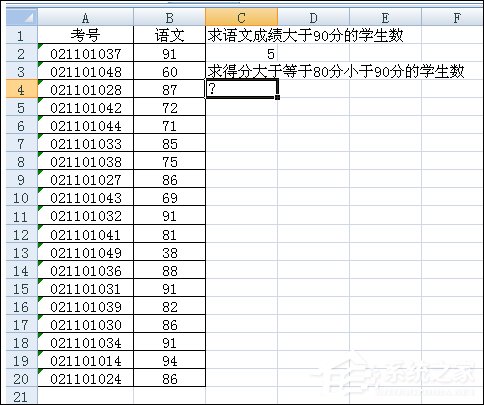Viewport: 484px width, 405px height.
Task: Select row 21 header
Action: [22, 396]
